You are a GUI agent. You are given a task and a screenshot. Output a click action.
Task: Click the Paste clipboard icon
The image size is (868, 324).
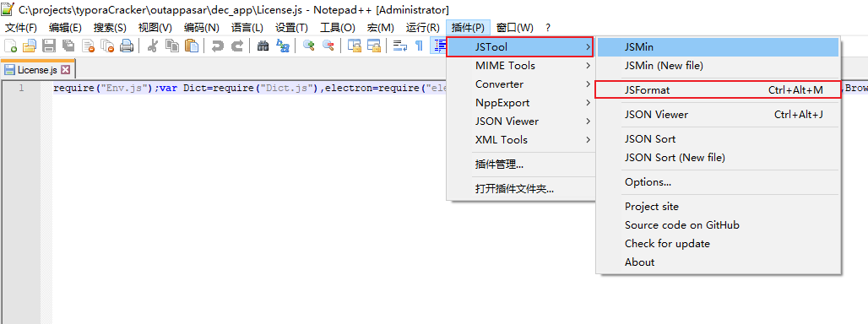pyautogui.click(x=192, y=46)
